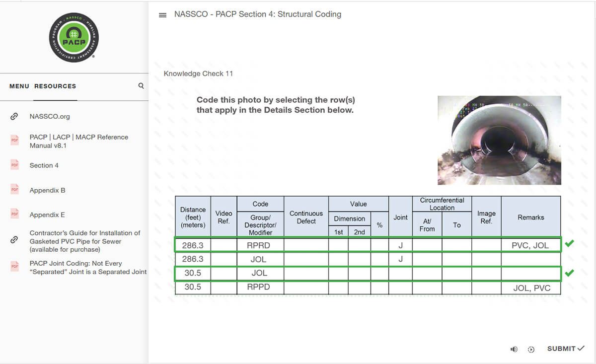Click the J joint cell in 286.3 JOL row
596x364 pixels.
click(x=400, y=259)
